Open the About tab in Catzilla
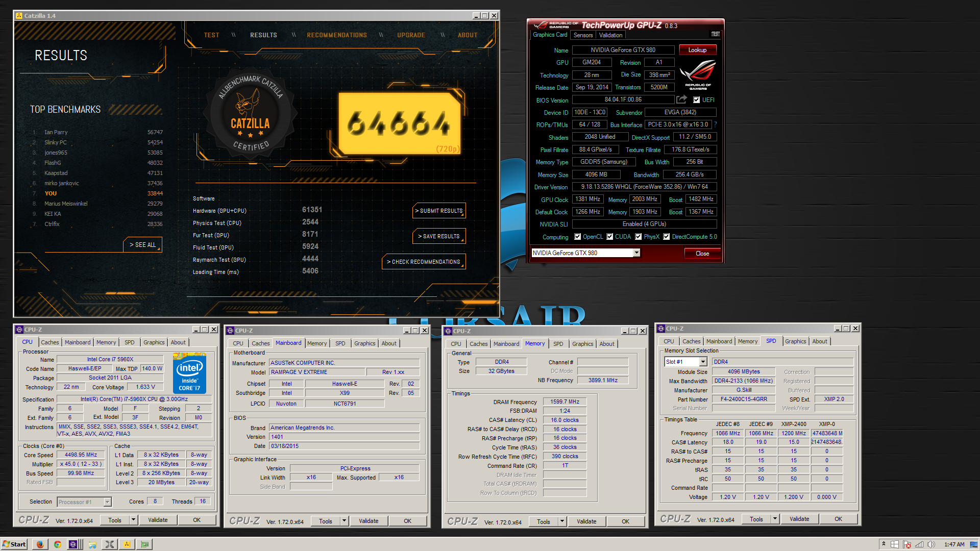980x551 pixels. coord(468,35)
